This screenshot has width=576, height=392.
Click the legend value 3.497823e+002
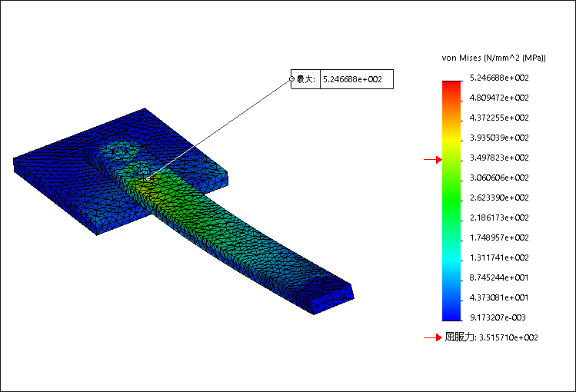tap(499, 158)
